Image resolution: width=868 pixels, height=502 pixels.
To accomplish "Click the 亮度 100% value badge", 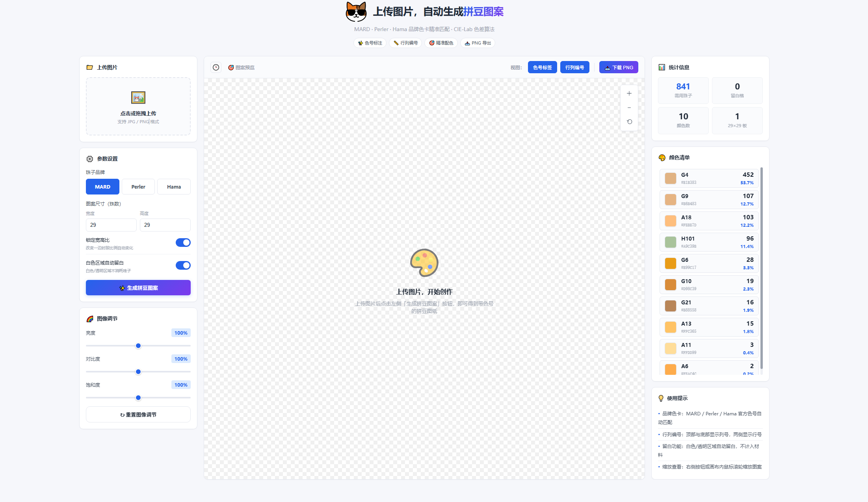I will pos(181,333).
